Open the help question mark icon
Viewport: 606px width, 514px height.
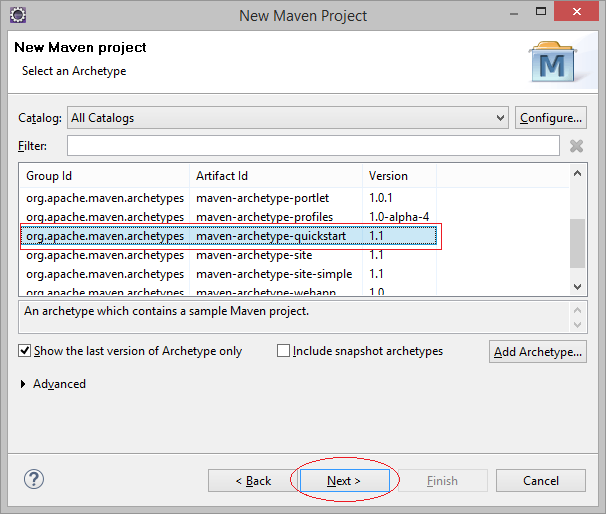click(x=34, y=479)
